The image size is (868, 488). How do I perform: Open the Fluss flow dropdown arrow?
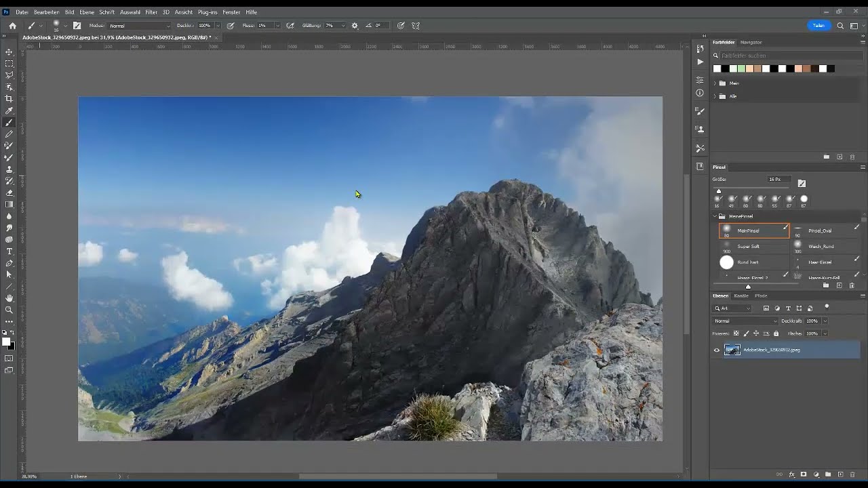(x=277, y=26)
